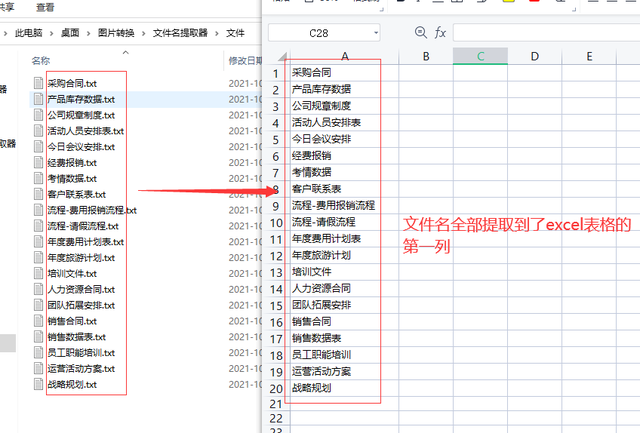Open the 查看 ribbon tab in Explorer
Viewport: 640px width, 433px height.
[x=45, y=5]
